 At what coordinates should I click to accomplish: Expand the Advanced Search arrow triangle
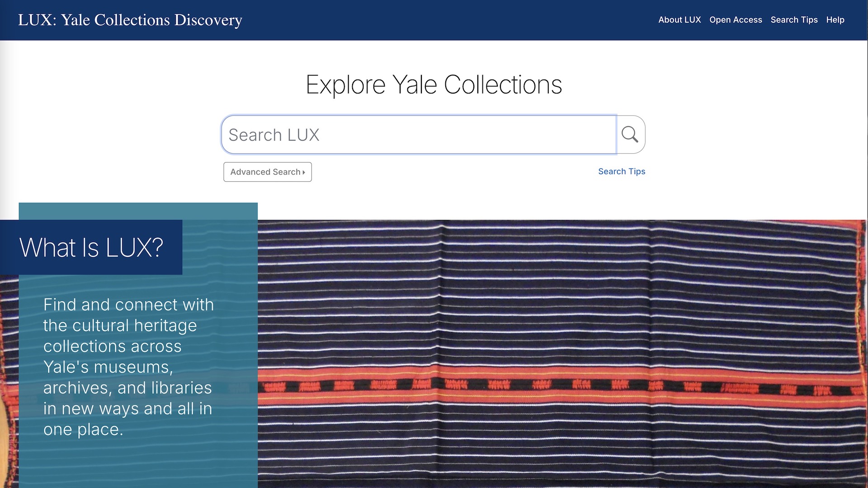click(x=304, y=172)
